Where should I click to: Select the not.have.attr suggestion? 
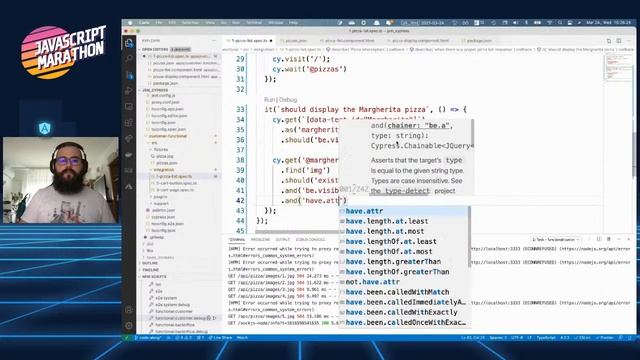click(x=404, y=282)
